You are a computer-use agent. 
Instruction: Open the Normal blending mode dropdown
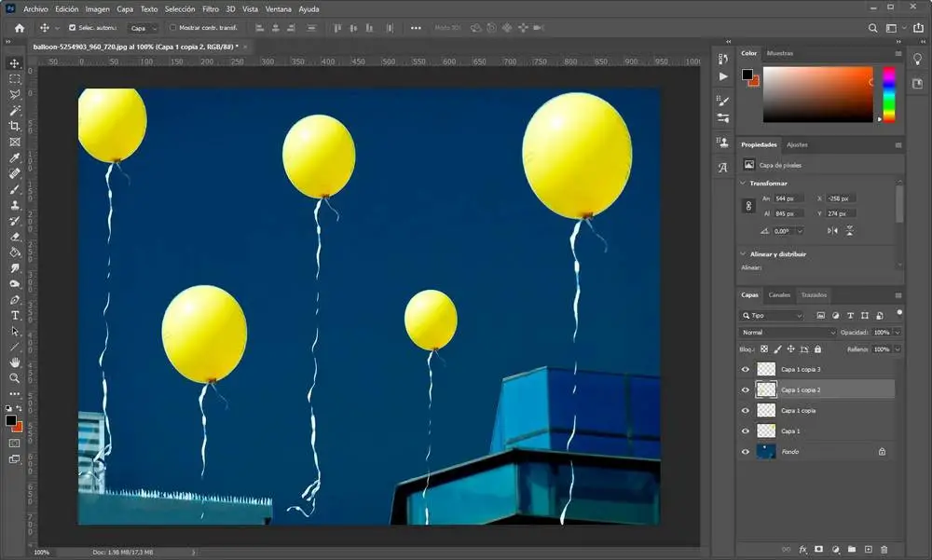tap(788, 333)
